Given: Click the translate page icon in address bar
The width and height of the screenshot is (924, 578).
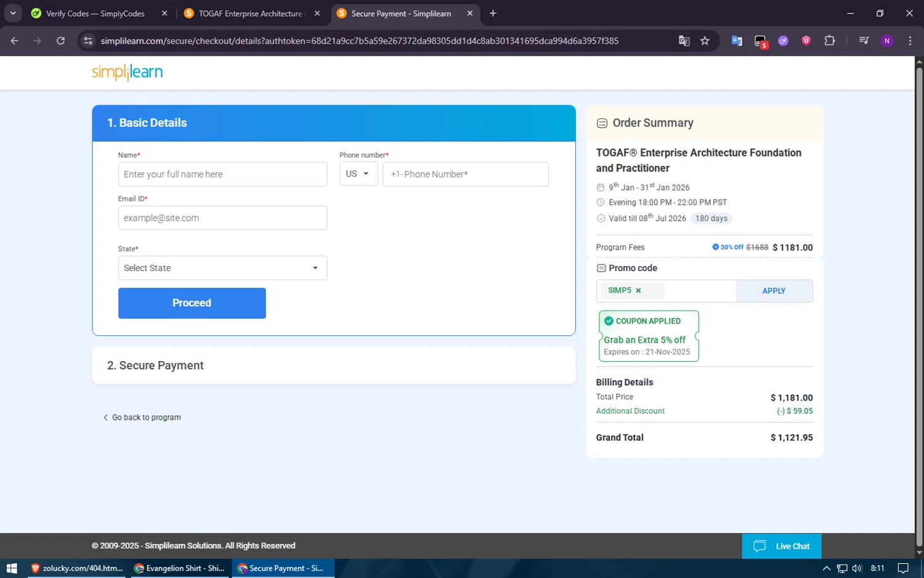Looking at the screenshot, I should coord(684,41).
